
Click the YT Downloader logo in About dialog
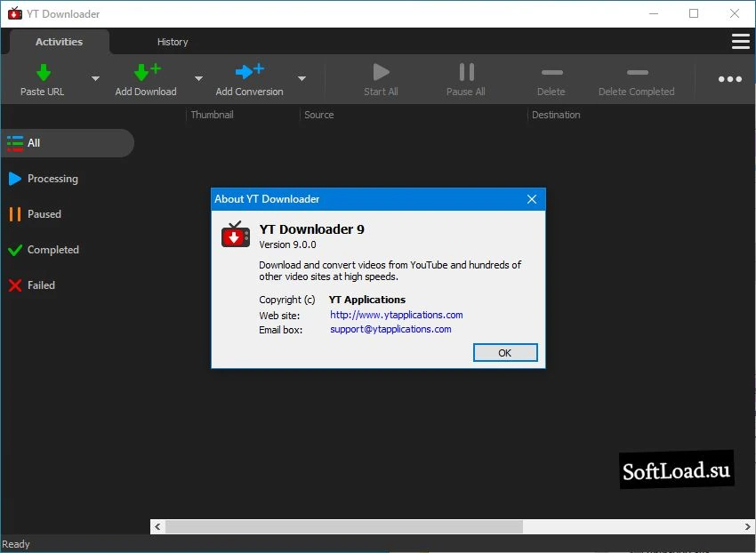click(x=236, y=235)
